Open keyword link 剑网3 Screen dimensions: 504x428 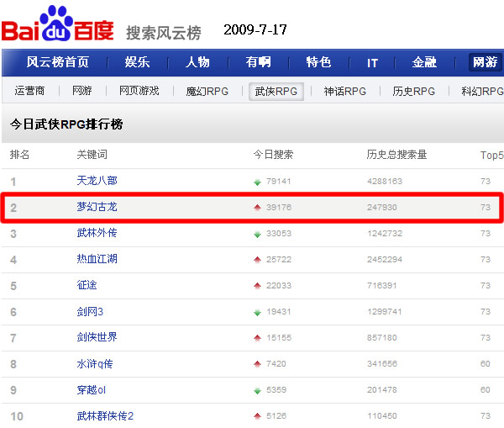(90, 311)
